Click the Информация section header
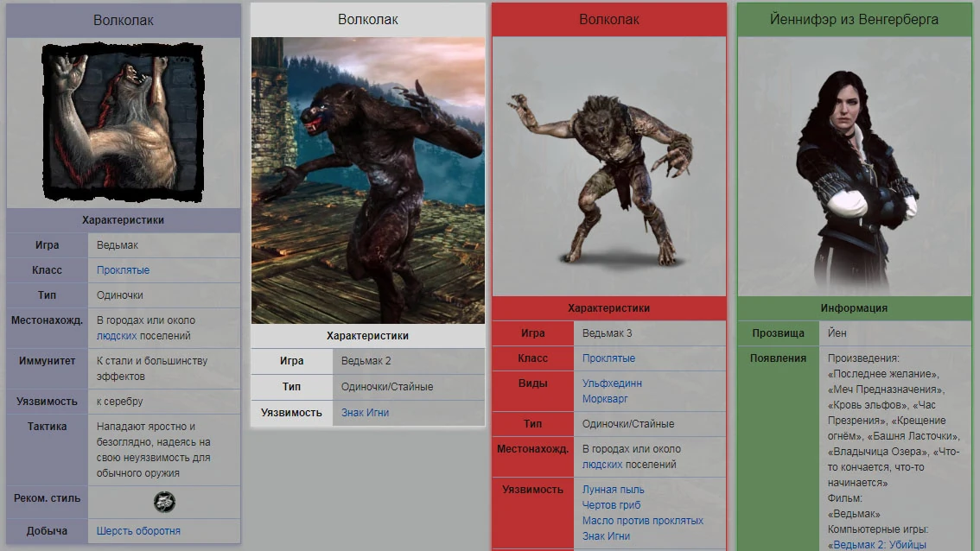The image size is (980, 551). 854,308
